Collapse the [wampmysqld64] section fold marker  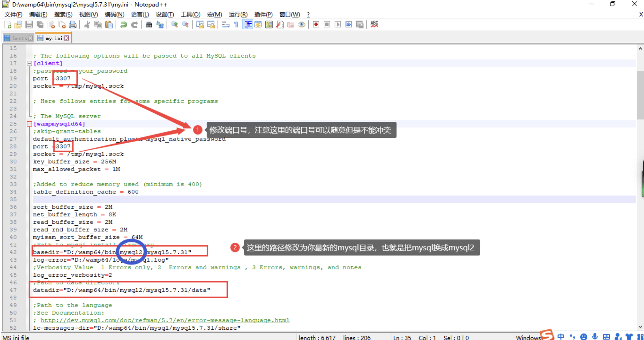pos(29,124)
